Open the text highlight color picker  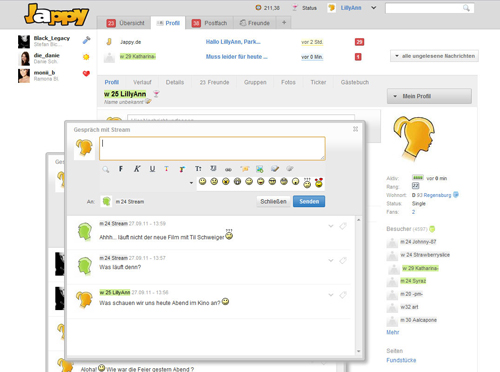(x=182, y=169)
